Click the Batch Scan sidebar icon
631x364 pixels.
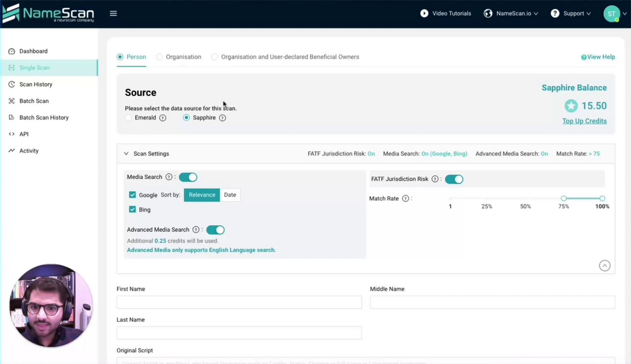coord(12,101)
